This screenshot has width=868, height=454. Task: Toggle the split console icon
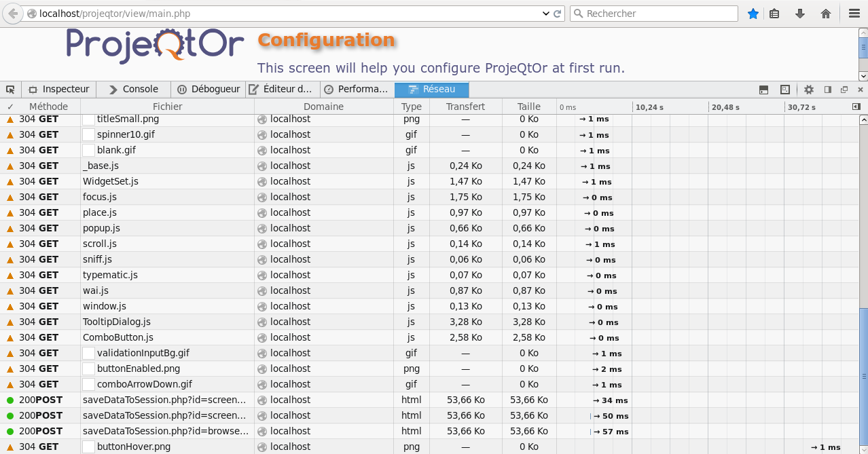[764, 90]
